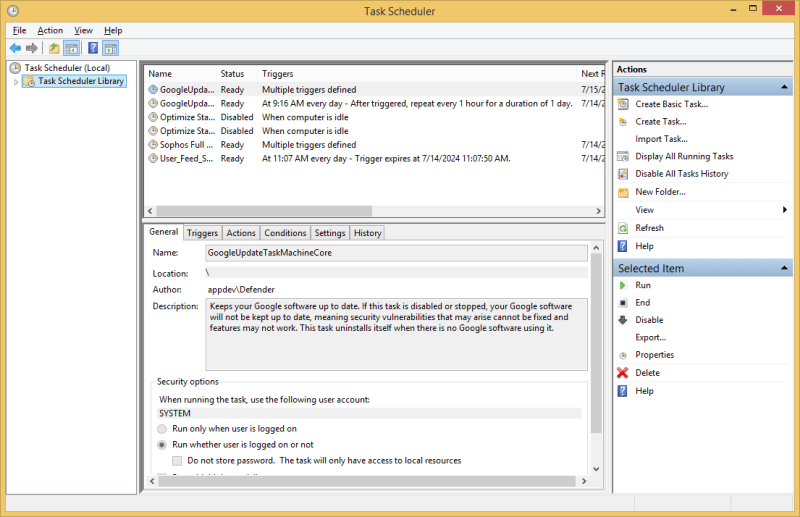Click the Up one level folder icon

tap(54, 48)
